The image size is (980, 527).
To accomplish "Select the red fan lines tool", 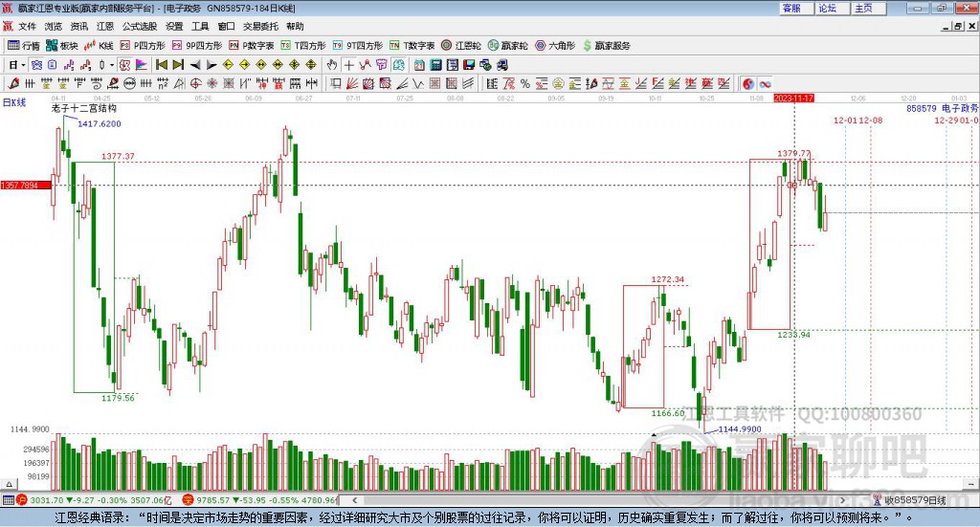I will 352,83.
